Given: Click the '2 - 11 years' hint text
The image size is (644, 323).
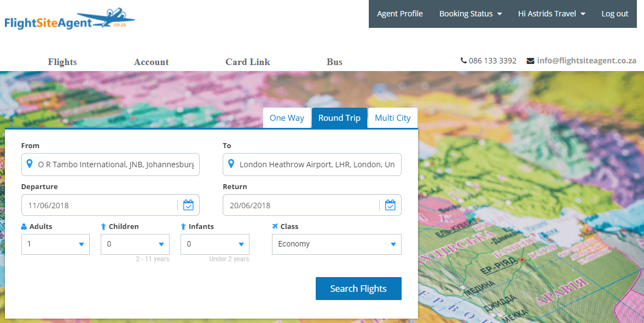Looking at the screenshot, I should 152,259.
